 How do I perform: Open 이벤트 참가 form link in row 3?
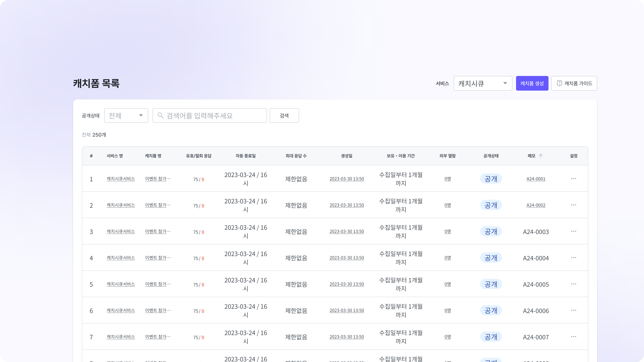click(x=158, y=231)
